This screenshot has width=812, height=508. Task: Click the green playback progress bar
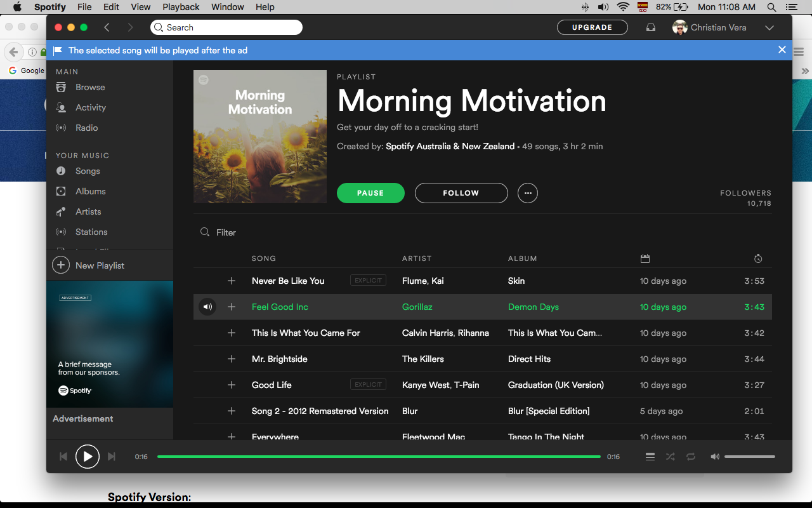tap(379, 457)
